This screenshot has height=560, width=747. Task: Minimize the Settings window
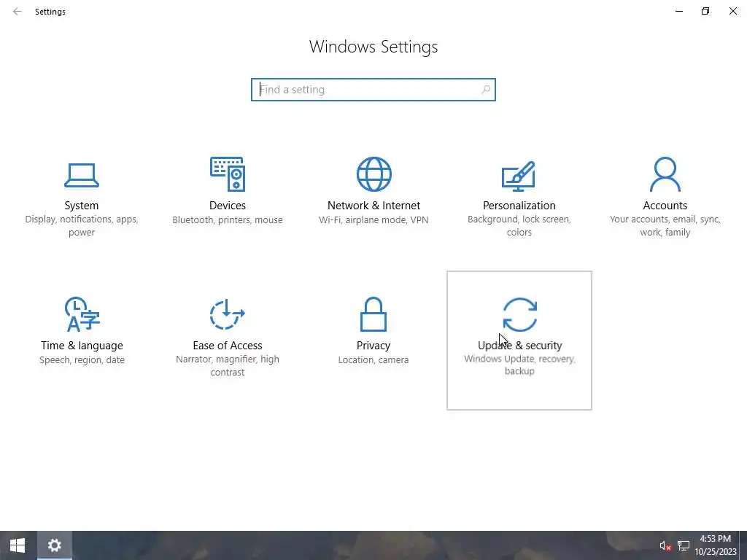click(x=679, y=12)
